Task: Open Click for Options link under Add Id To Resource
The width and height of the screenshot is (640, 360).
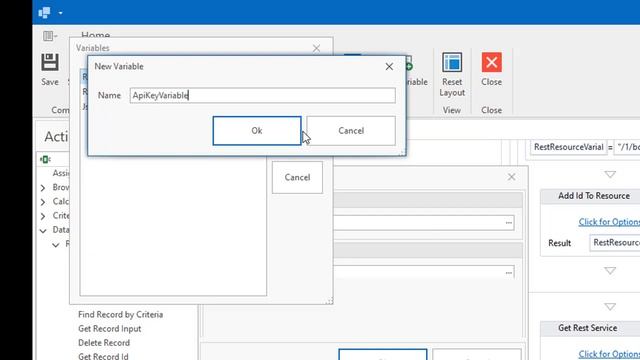Action: tap(609, 222)
